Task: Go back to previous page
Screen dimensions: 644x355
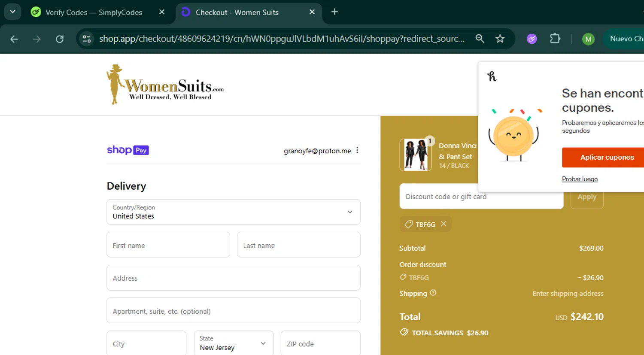Action: pos(14,39)
